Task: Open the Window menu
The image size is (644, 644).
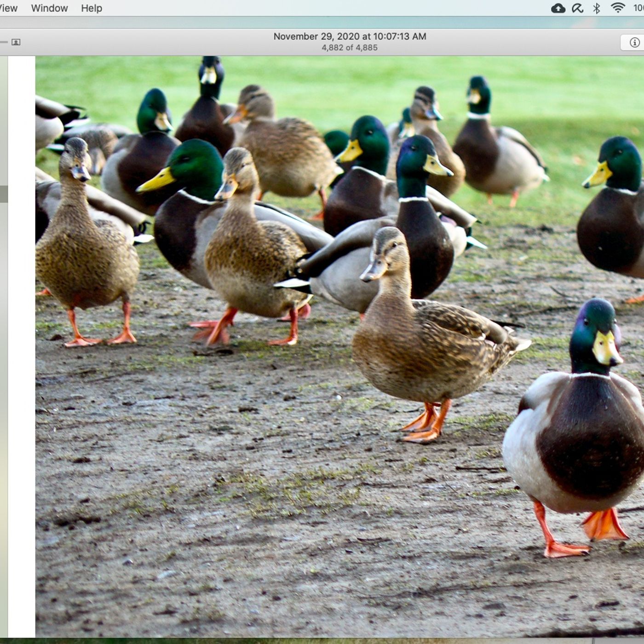Action: [49, 8]
